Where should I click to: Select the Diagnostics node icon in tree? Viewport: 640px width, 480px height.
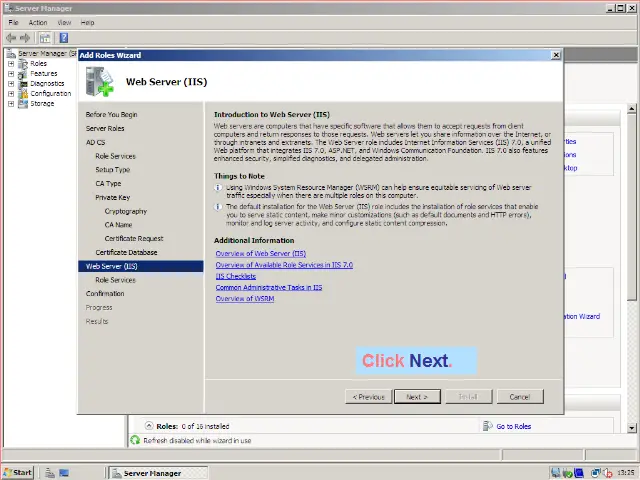coord(23,84)
